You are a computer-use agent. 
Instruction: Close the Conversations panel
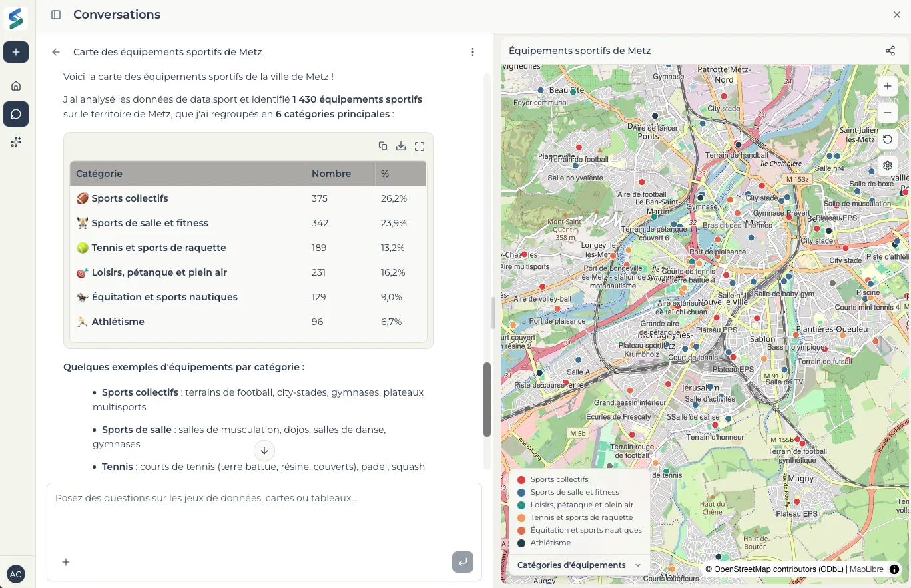(897, 15)
